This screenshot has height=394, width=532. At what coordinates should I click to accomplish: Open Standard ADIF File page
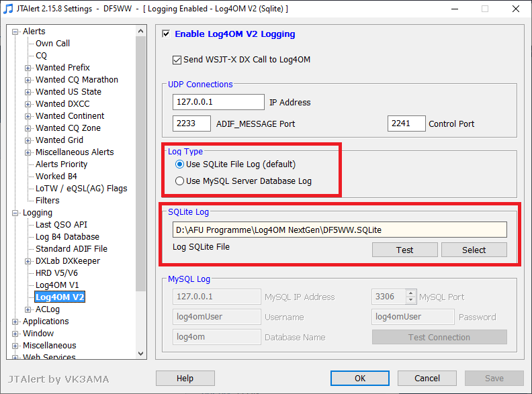[72, 248]
